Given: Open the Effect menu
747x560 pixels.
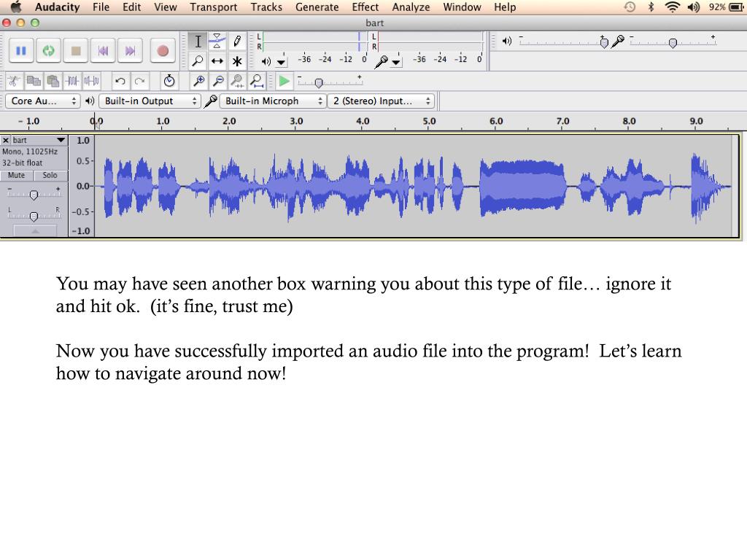Looking at the screenshot, I should pyautogui.click(x=365, y=7).
